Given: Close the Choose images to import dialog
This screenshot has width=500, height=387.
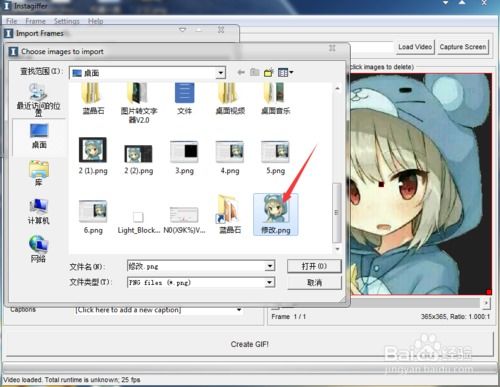Looking at the screenshot, I should pyautogui.click(x=332, y=48).
